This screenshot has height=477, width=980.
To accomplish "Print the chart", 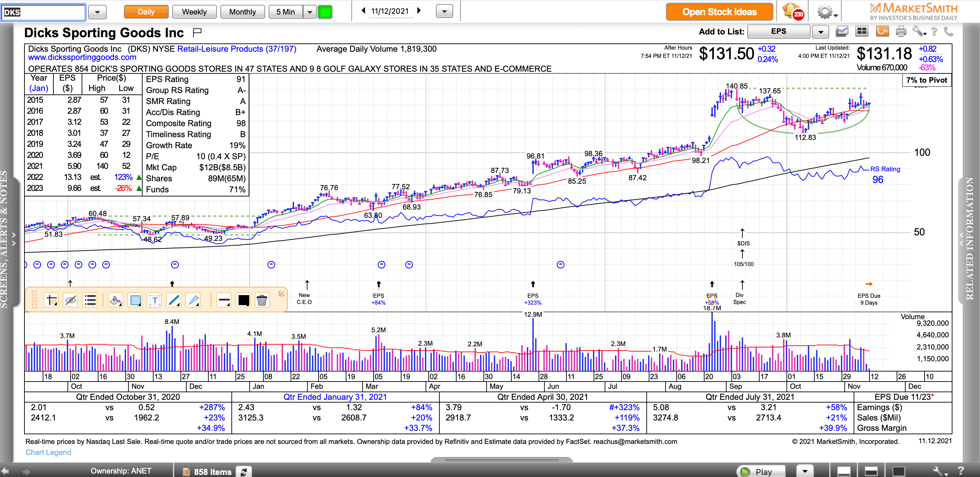I will (901, 31).
